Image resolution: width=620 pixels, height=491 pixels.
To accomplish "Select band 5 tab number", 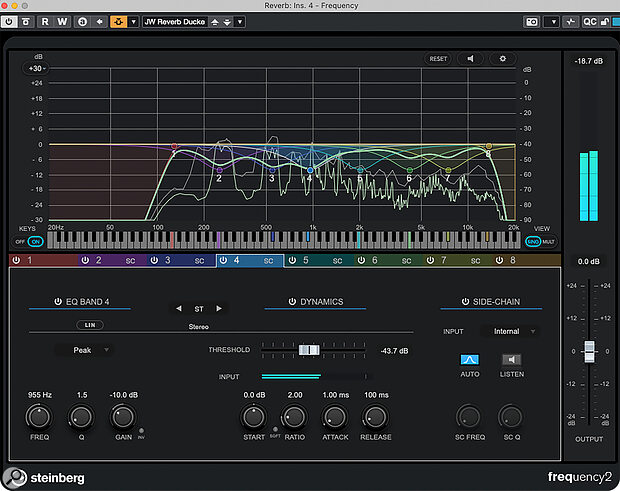I will (306, 260).
